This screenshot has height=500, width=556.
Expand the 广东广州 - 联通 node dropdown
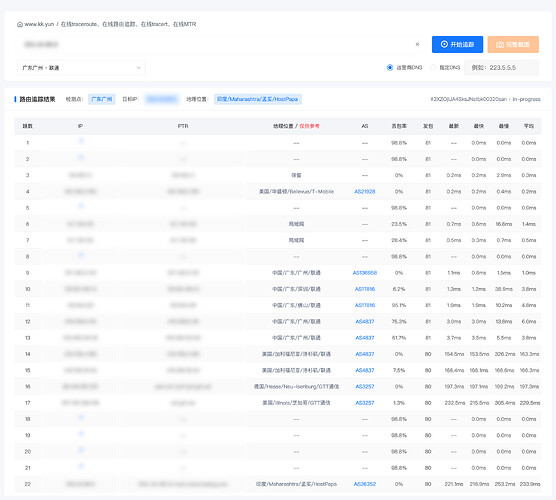pos(81,68)
